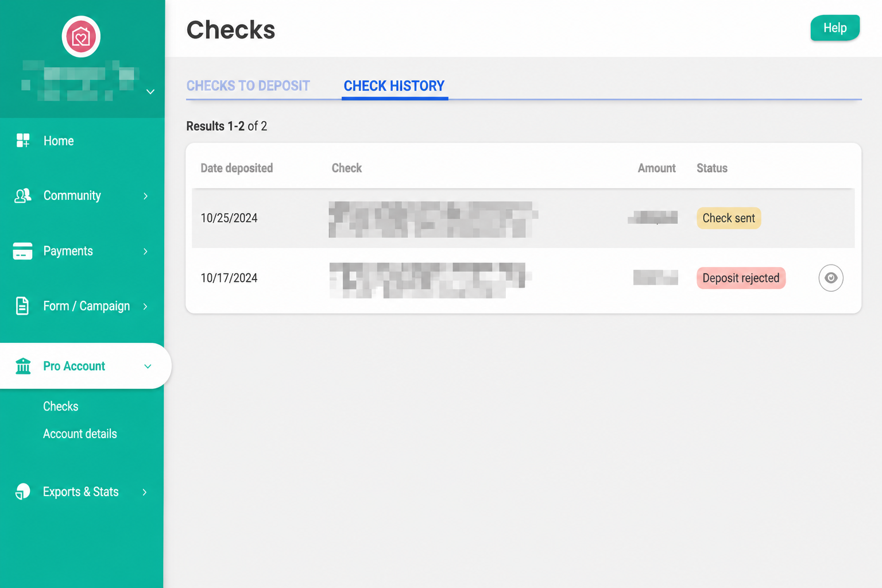This screenshot has width=882, height=588.
Task: Open the Help button
Action: click(835, 28)
